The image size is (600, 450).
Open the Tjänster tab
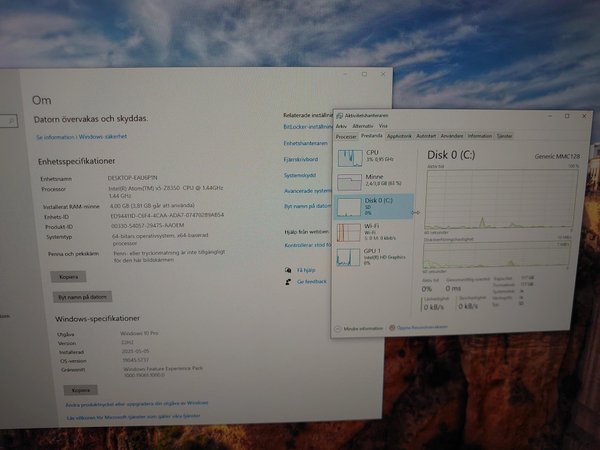505,135
